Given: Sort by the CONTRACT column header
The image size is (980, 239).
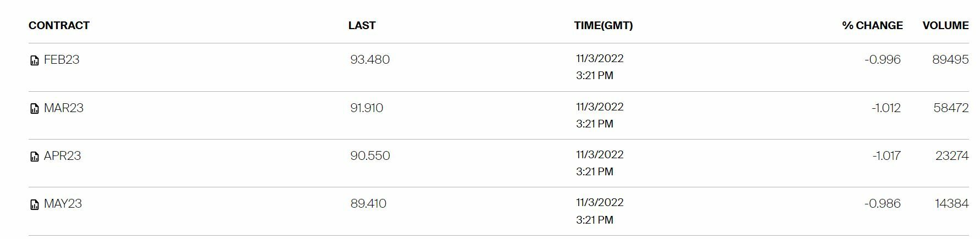Looking at the screenshot, I should (59, 25).
